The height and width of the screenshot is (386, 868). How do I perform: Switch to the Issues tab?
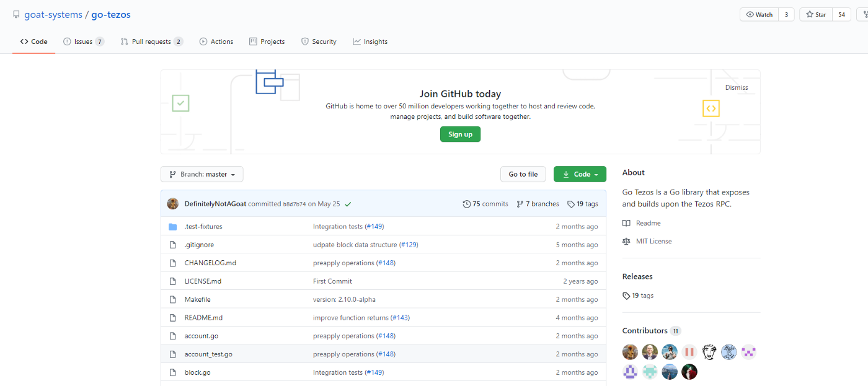[84, 42]
